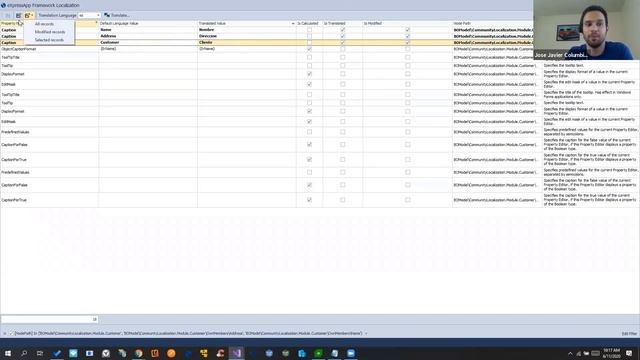This screenshot has height=360, width=640.
Task: Click the Is Translated column header
Action: 342,24
